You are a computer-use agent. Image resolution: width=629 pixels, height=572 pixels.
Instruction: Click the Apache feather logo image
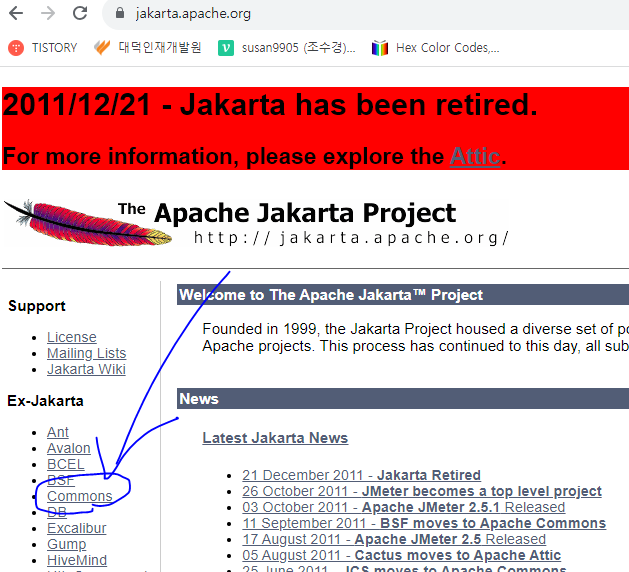coord(88,223)
